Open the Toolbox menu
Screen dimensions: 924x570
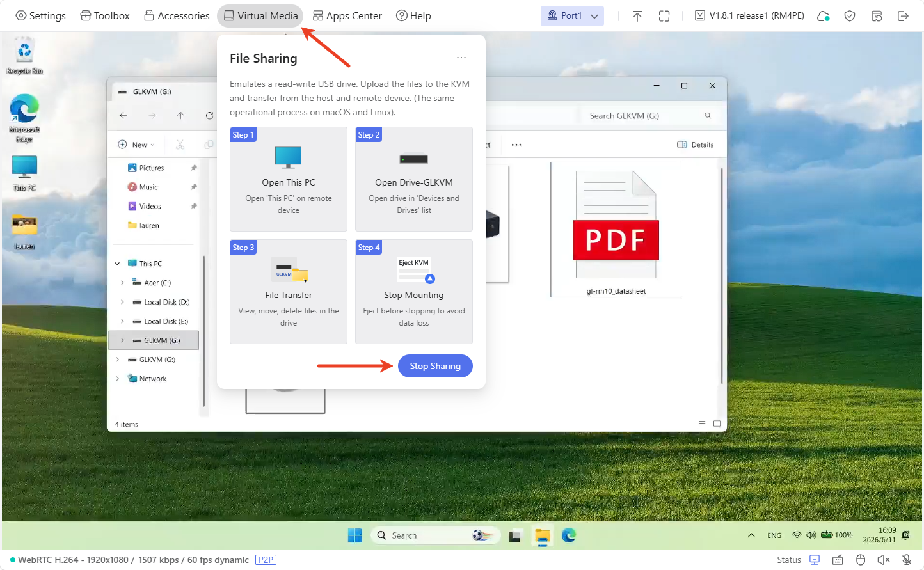click(105, 15)
